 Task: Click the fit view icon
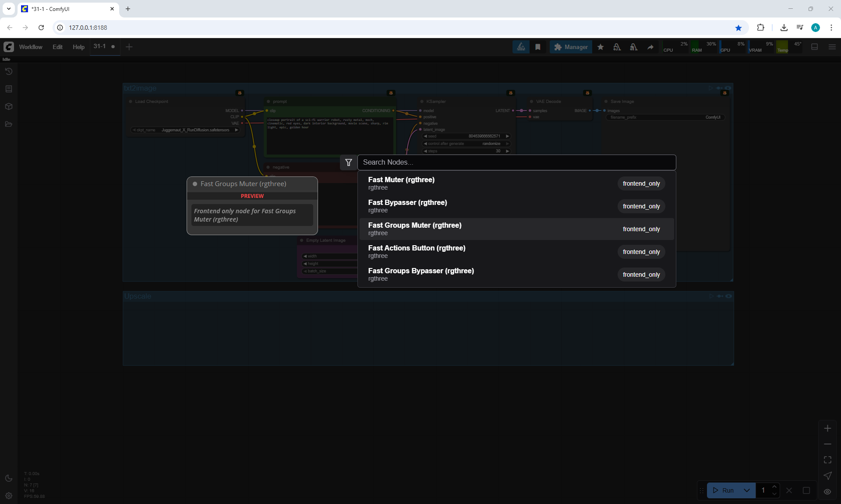(x=827, y=460)
